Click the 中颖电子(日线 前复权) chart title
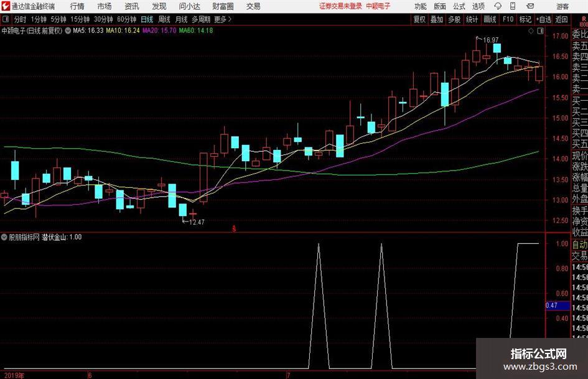 tap(32, 30)
